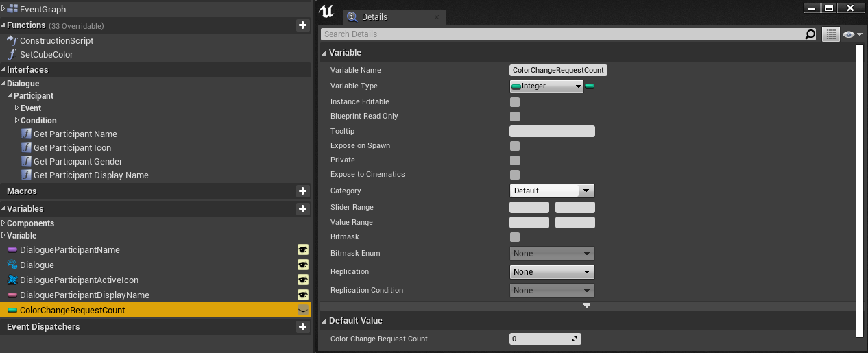The width and height of the screenshot is (868, 353).
Task: Expand the Condition group under Participant
Action: pos(17,121)
